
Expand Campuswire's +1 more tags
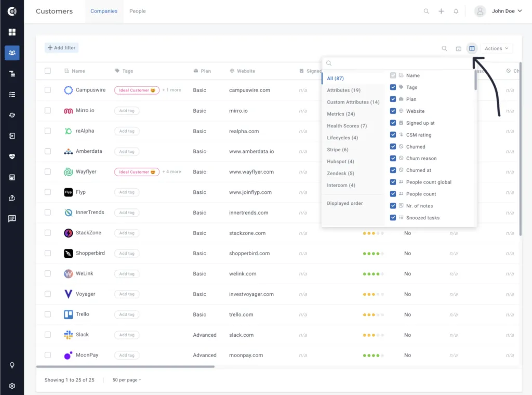click(x=171, y=90)
